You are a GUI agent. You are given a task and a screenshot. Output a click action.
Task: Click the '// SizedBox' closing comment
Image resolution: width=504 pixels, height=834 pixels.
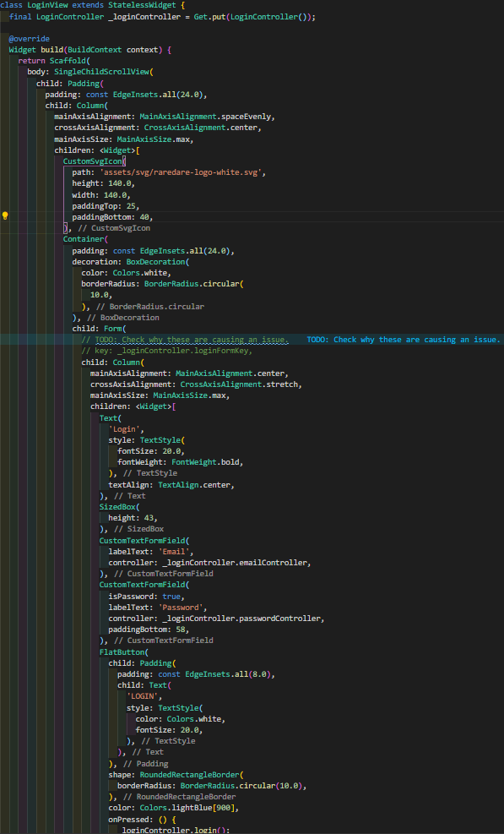tap(139, 529)
